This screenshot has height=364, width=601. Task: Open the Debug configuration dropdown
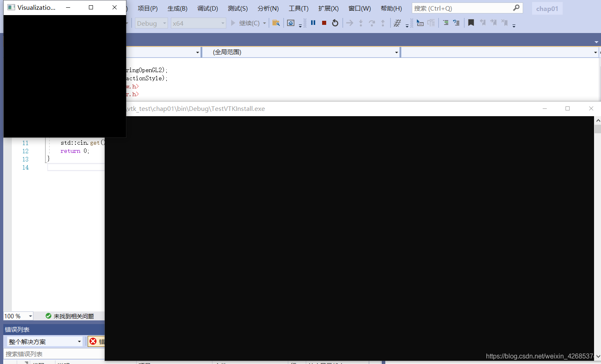(x=151, y=23)
